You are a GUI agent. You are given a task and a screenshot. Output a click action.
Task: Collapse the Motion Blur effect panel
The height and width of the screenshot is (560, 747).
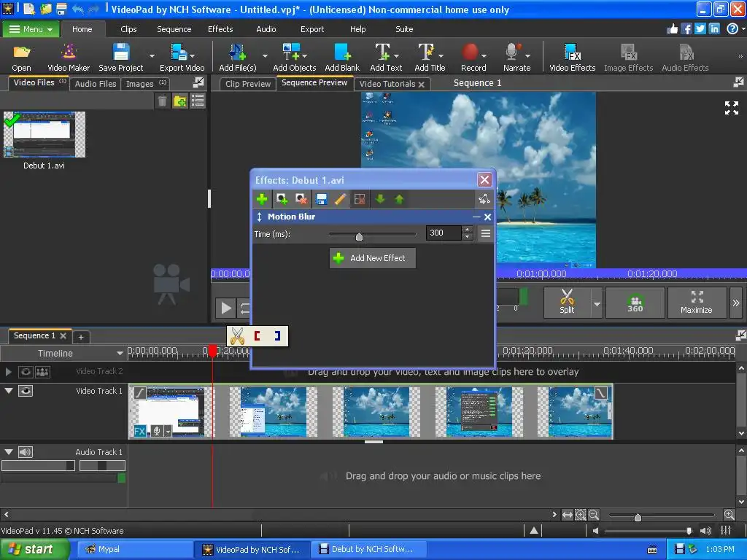click(x=476, y=217)
